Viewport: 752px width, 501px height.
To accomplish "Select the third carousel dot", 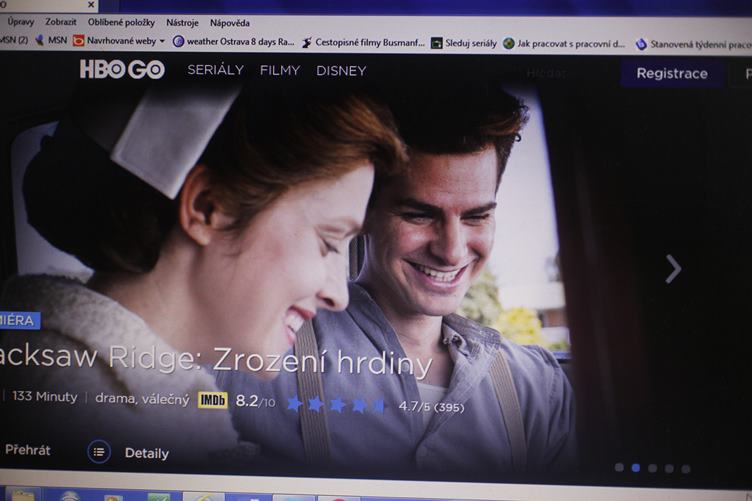I will point(652,468).
